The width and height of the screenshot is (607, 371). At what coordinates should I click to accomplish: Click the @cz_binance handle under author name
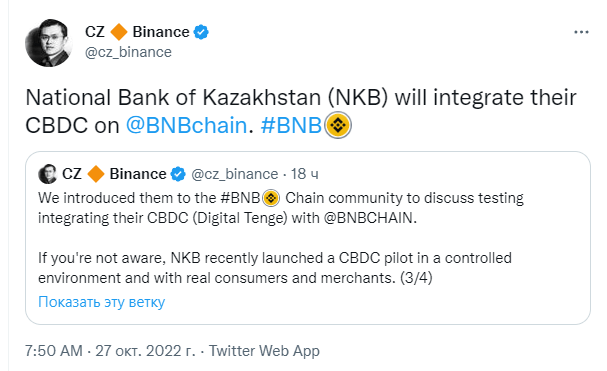[x=128, y=52]
